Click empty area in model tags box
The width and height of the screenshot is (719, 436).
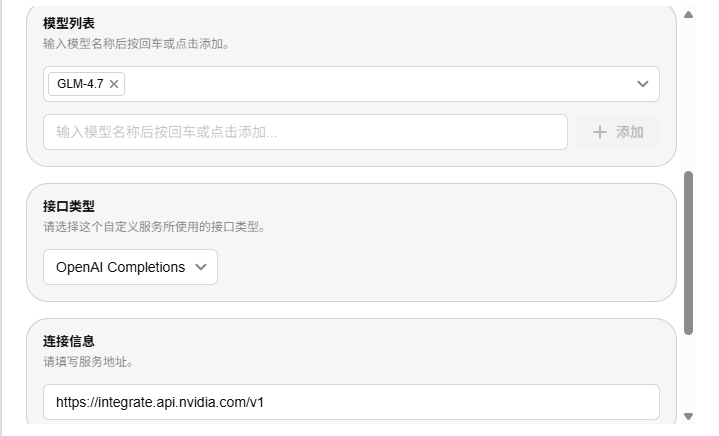click(380, 84)
